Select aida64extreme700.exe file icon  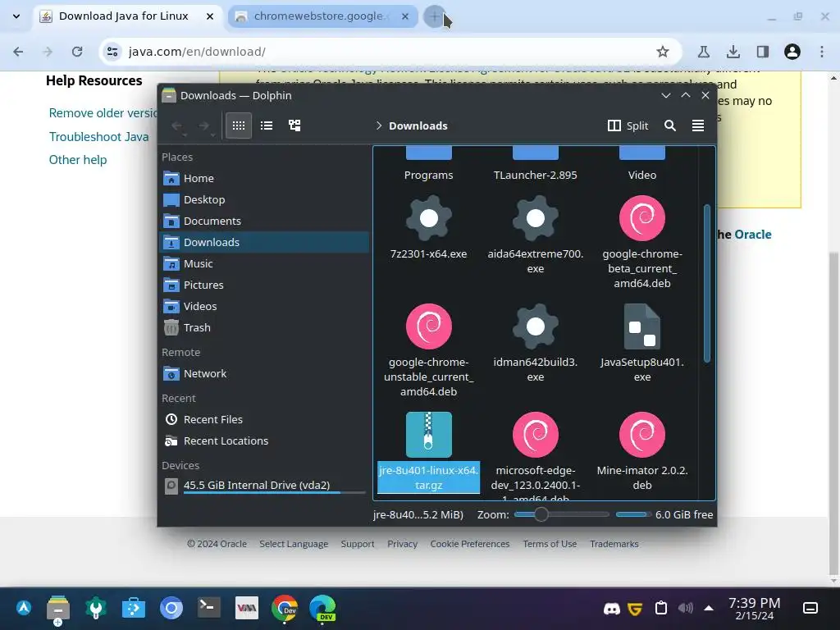535,218
